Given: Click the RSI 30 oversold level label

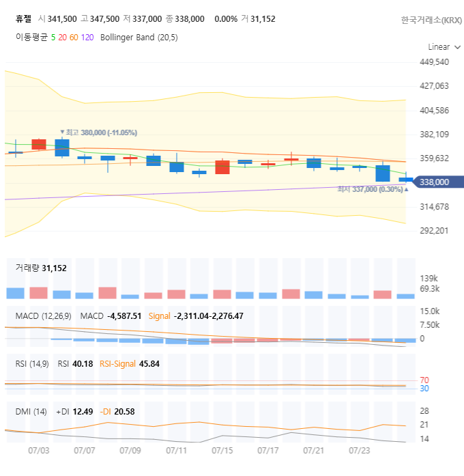Looking at the screenshot, I should [x=424, y=389].
